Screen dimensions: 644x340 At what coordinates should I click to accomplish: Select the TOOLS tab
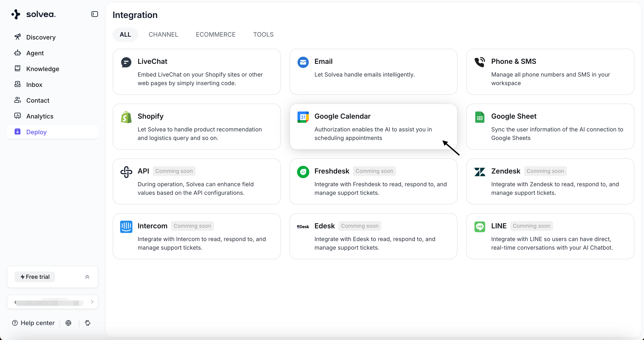(x=263, y=34)
